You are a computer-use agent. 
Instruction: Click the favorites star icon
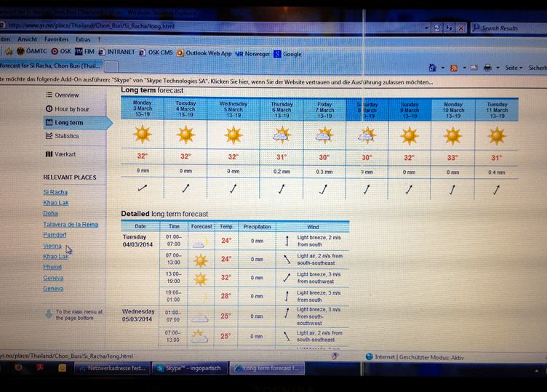[9, 51]
